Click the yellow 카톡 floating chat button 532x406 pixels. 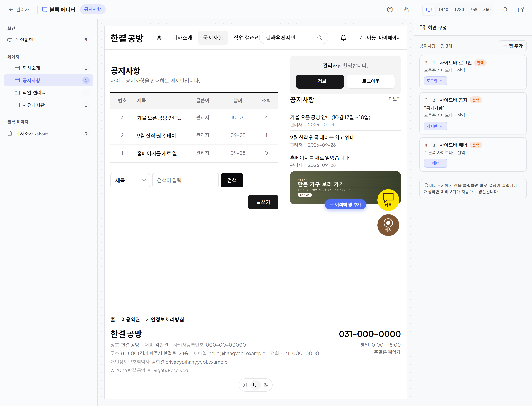(x=388, y=200)
